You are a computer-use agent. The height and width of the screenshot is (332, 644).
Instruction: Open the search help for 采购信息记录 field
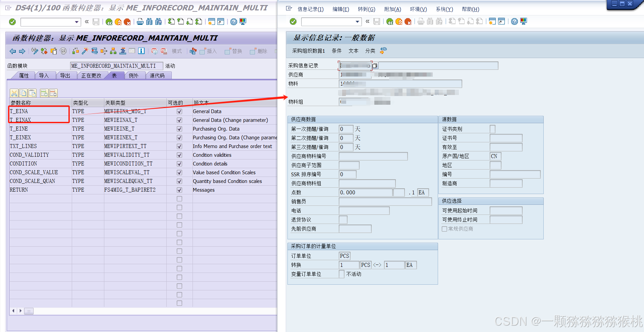click(375, 66)
